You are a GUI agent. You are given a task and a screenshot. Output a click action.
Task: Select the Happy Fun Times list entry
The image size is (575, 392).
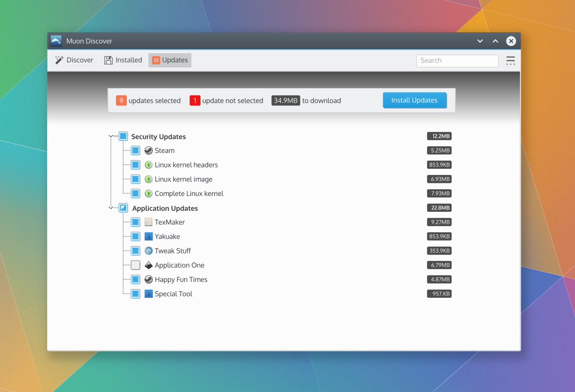pyautogui.click(x=181, y=279)
